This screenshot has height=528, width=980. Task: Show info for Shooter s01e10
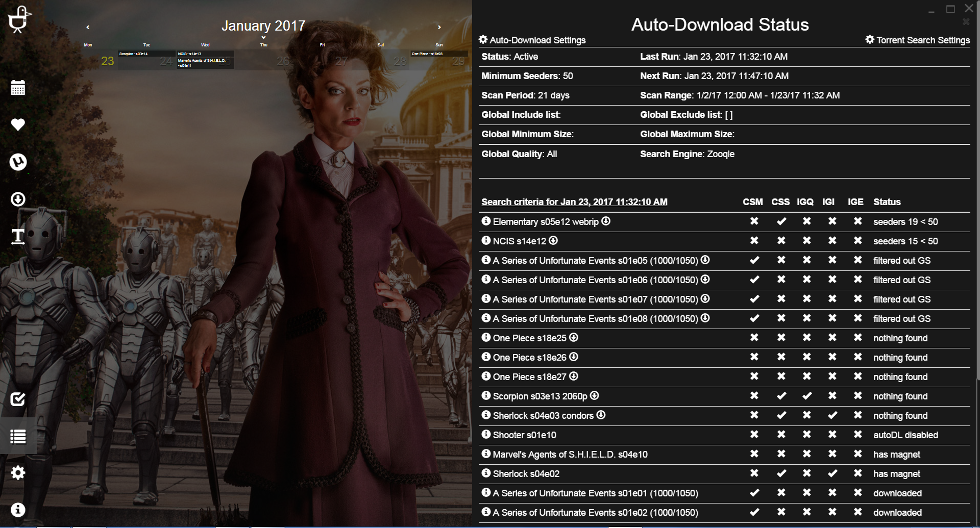point(486,434)
